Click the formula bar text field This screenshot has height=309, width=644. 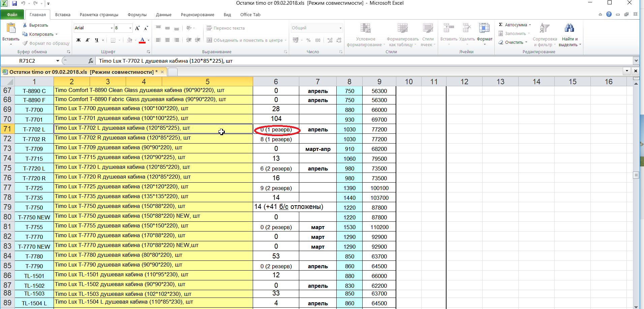pyautogui.click(x=364, y=61)
